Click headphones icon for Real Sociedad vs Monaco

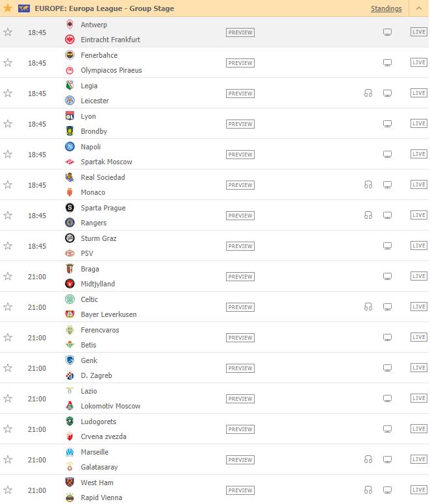point(368,185)
